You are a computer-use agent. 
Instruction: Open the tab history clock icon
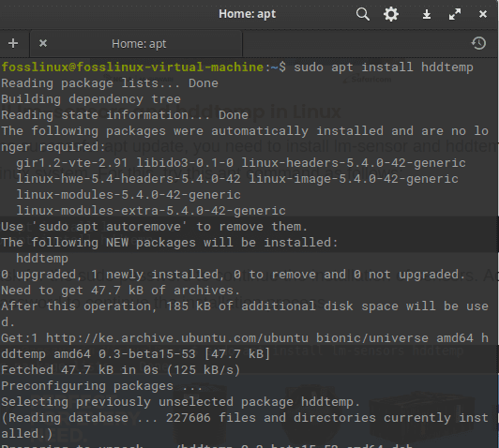coord(478,43)
